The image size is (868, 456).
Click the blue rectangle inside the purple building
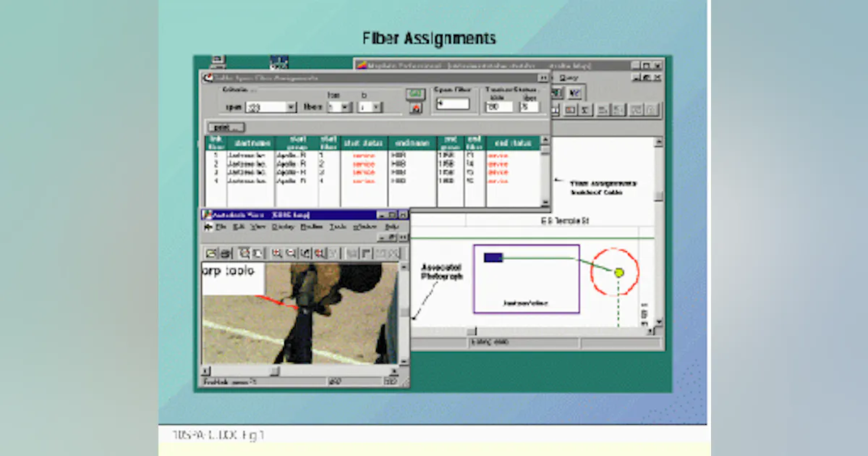pos(493,257)
